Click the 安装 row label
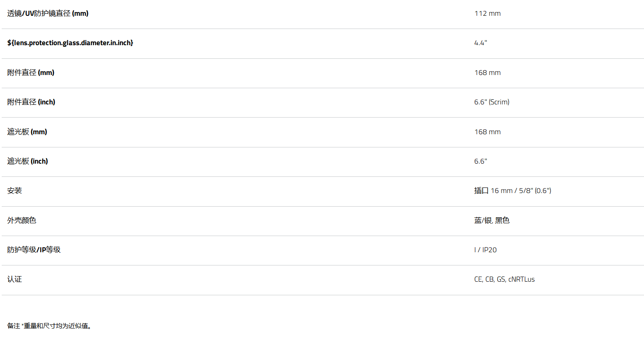 15,191
